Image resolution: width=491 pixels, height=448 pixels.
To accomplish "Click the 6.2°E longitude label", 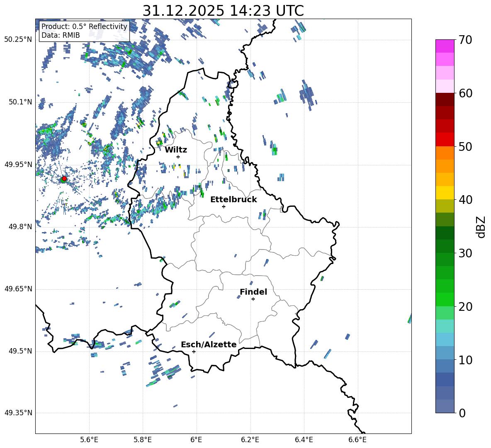I will [250, 440].
